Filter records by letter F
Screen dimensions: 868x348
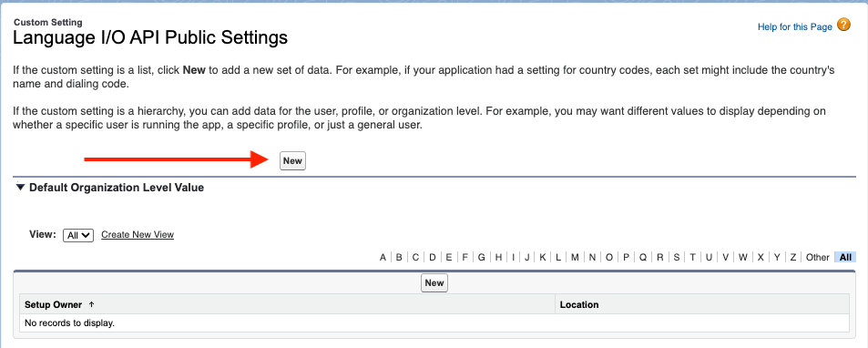[x=465, y=257]
